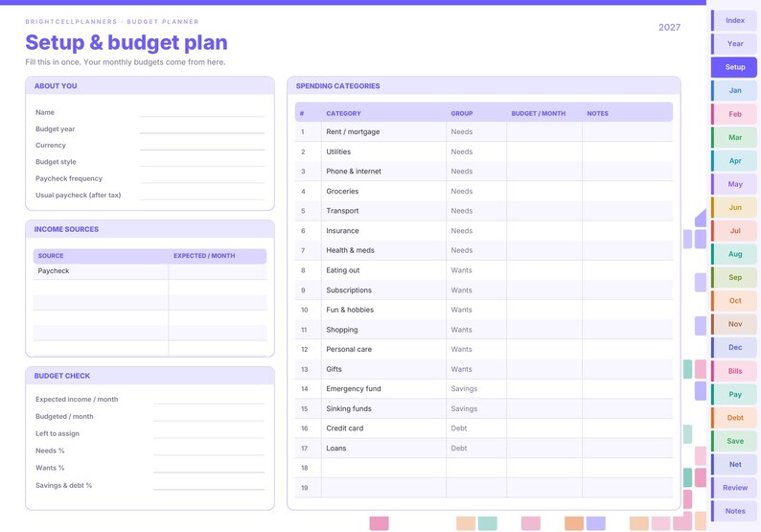This screenshot has width=761, height=532.
Task: Click the Savings & debt % field
Action: (209, 485)
